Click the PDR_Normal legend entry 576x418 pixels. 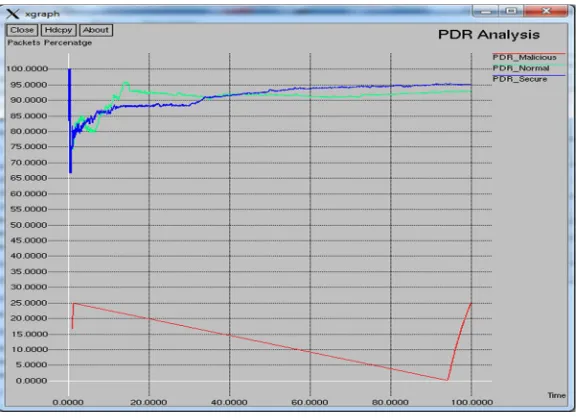(521, 68)
